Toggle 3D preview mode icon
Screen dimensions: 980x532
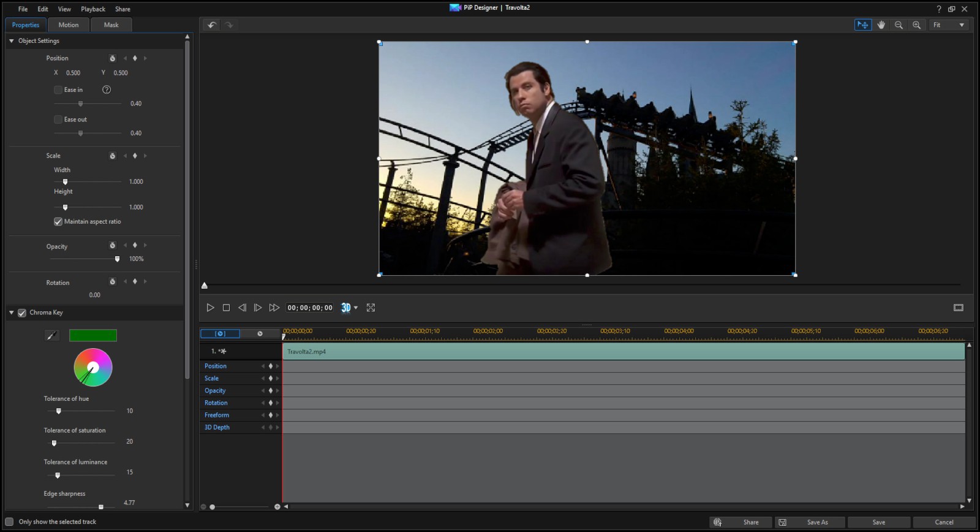tap(346, 308)
